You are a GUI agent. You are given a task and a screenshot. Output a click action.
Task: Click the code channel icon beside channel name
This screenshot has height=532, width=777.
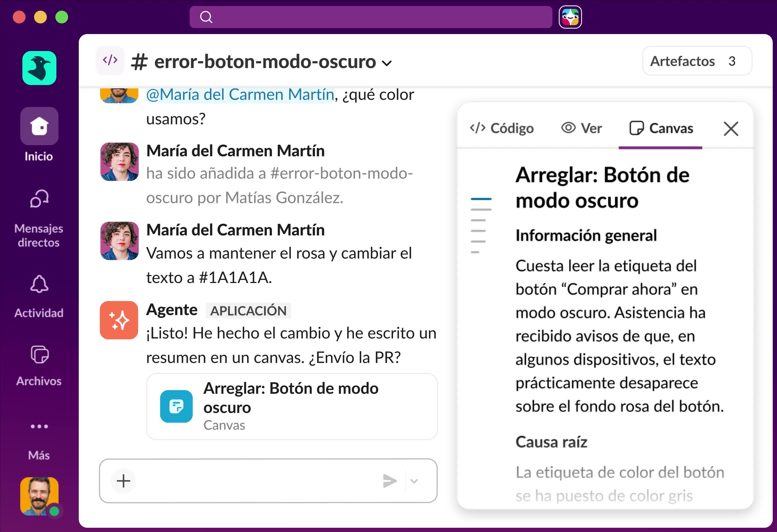point(110,60)
